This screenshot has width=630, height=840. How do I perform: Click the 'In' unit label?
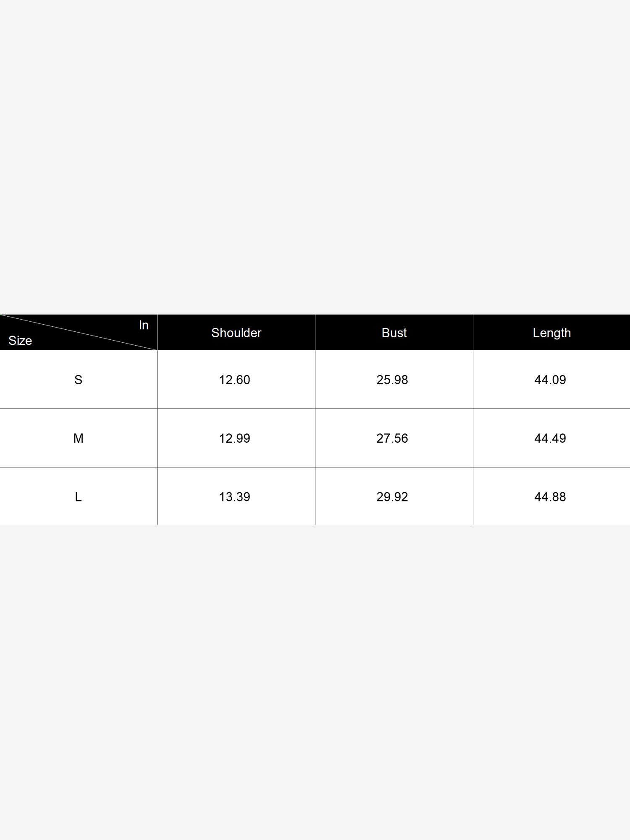(x=144, y=325)
